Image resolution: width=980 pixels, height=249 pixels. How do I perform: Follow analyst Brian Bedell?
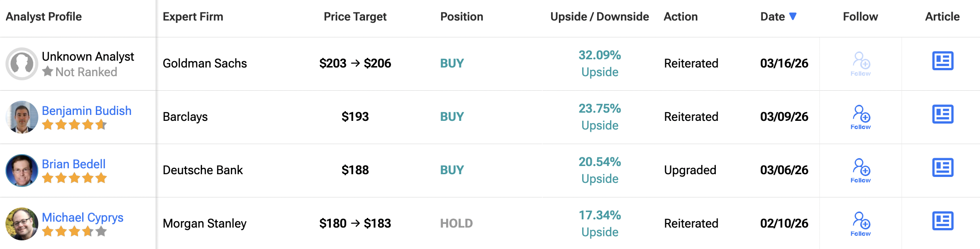861,170
